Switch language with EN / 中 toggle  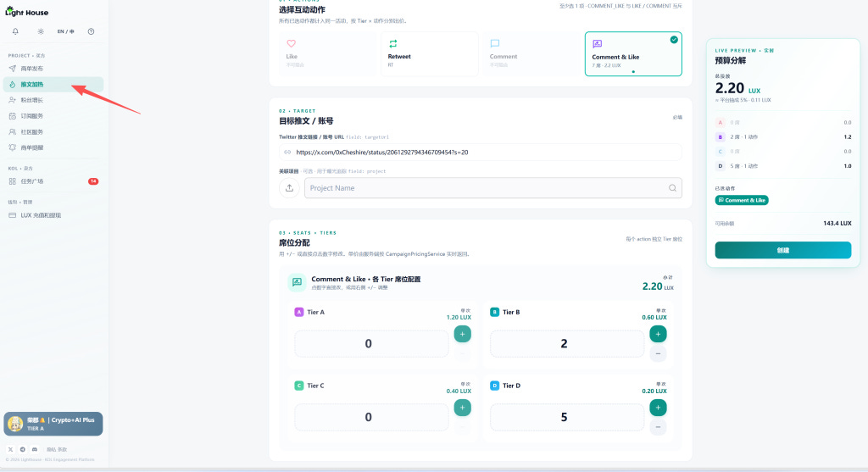click(x=66, y=31)
